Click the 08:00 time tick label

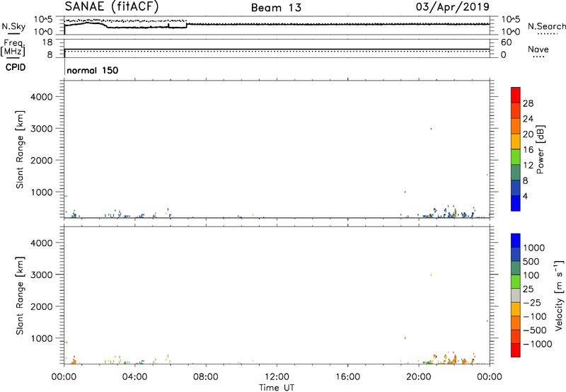point(206,377)
